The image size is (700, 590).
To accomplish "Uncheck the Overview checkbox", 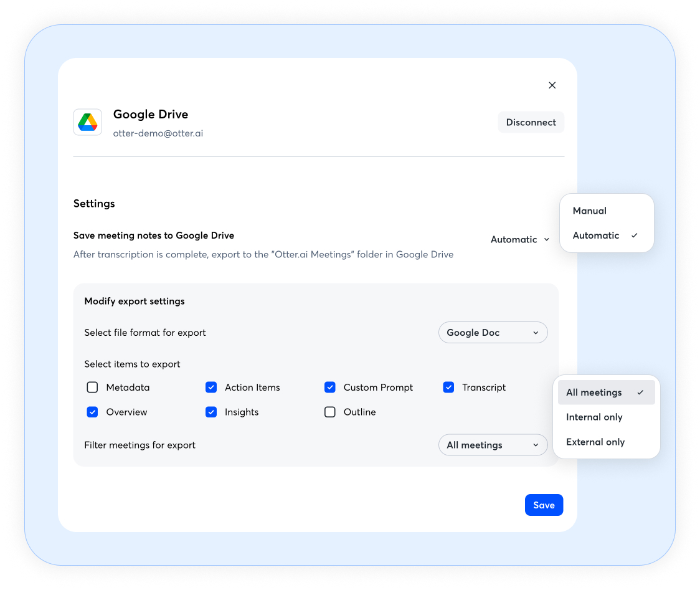I will click(92, 412).
